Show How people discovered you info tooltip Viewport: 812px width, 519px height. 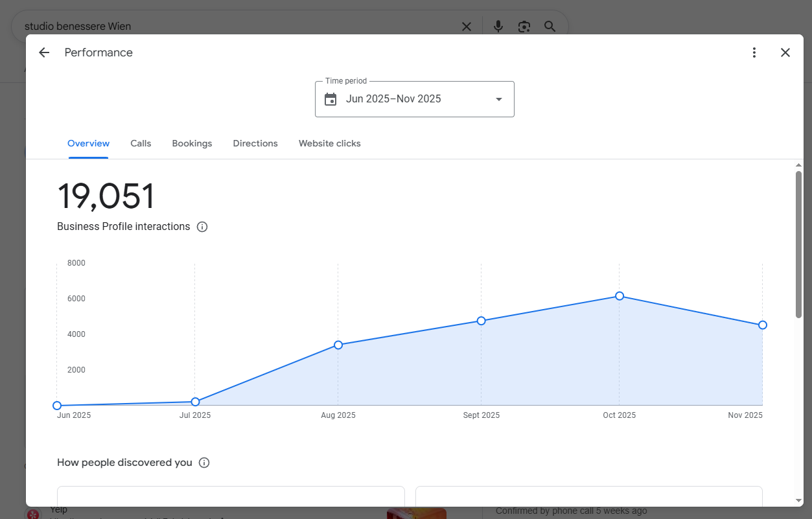click(x=204, y=462)
